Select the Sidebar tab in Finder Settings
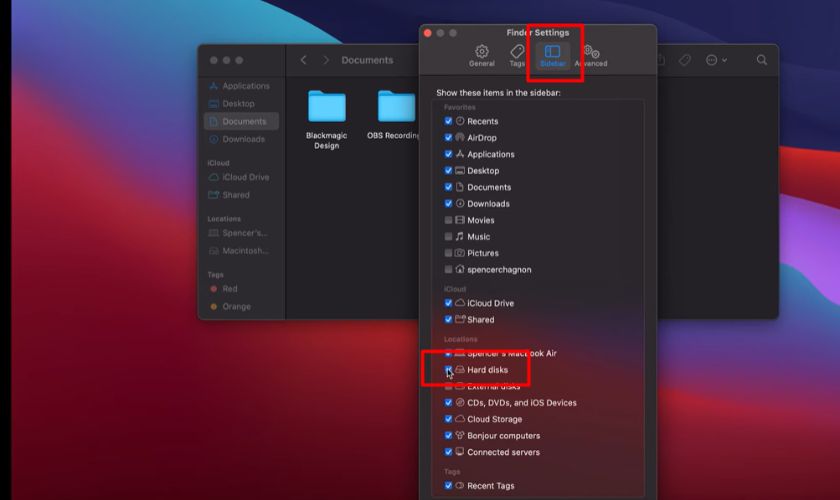The height and width of the screenshot is (500, 840). [552, 56]
